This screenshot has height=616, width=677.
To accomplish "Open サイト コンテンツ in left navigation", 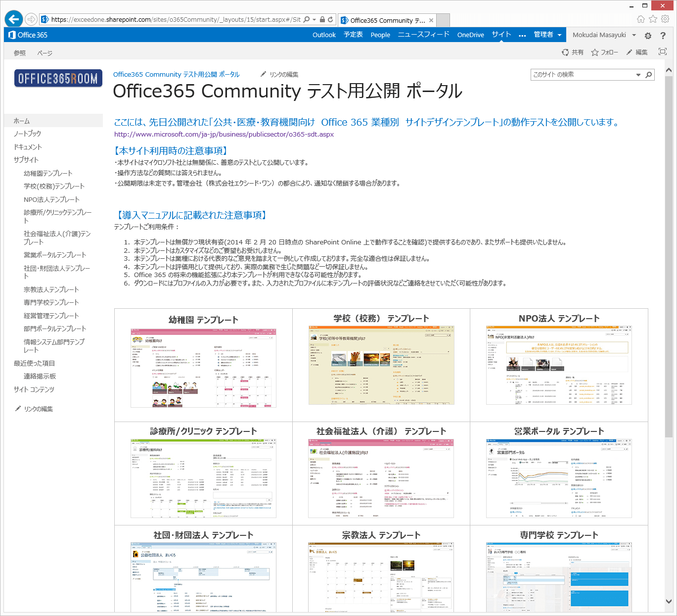I will click(34, 389).
